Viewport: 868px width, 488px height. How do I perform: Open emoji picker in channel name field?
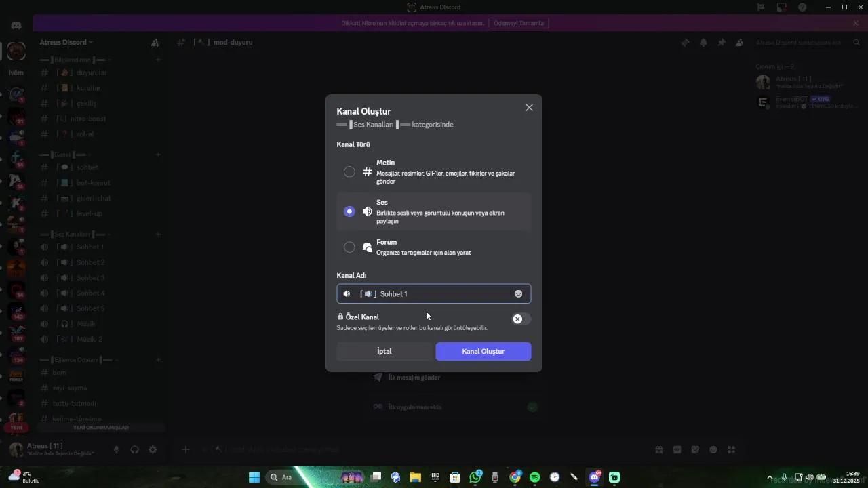click(518, 293)
